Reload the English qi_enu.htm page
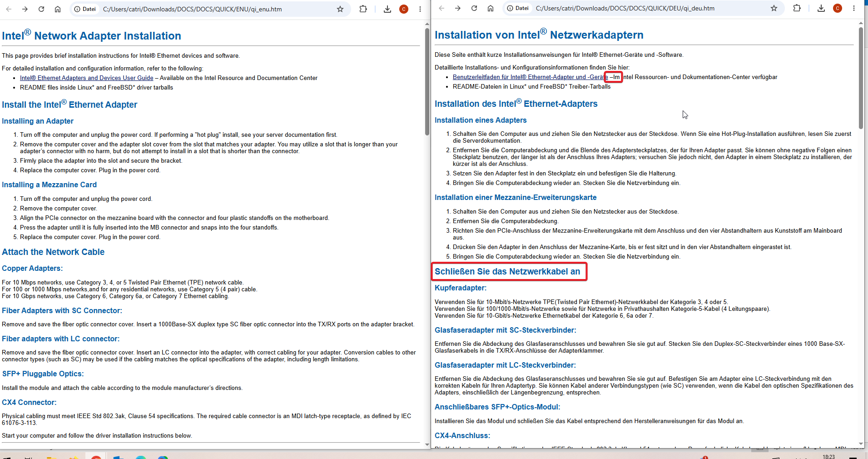Image resolution: width=868 pixels, height=459 pixels. click(41, 9)
